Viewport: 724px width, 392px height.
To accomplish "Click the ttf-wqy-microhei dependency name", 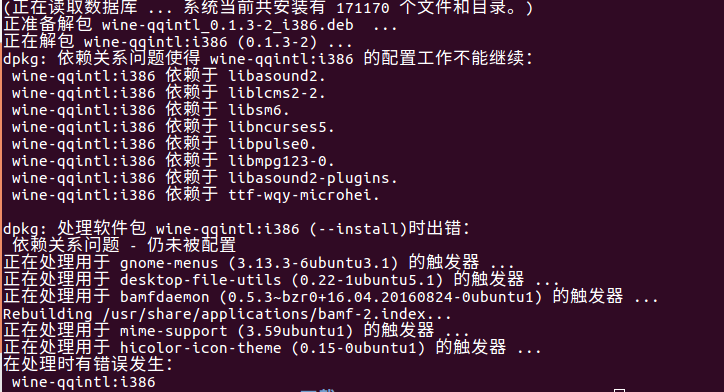I will click(x=300, y=195).
